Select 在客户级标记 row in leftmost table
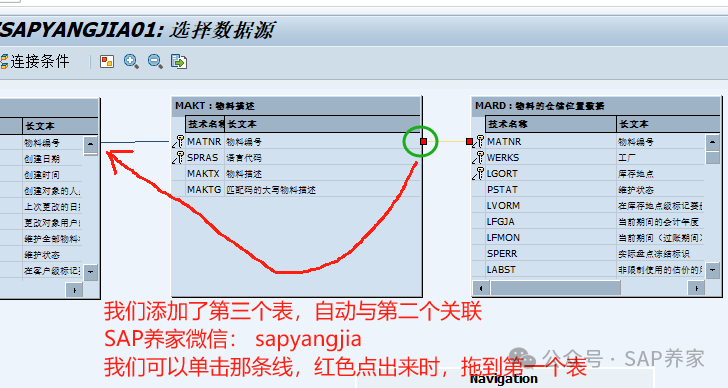This screenshot has height=388, width=728. pyautogui.click(x=52, y=271)
